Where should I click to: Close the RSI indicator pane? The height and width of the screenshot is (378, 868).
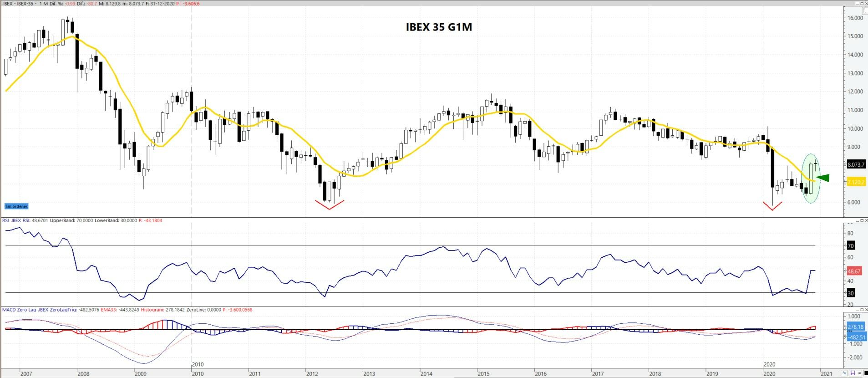click(x=866, y=220)
